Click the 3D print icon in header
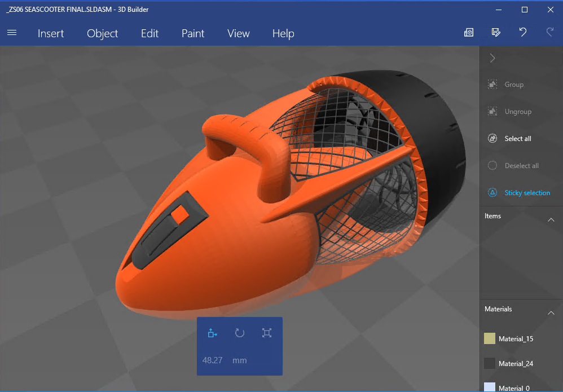 469,33
